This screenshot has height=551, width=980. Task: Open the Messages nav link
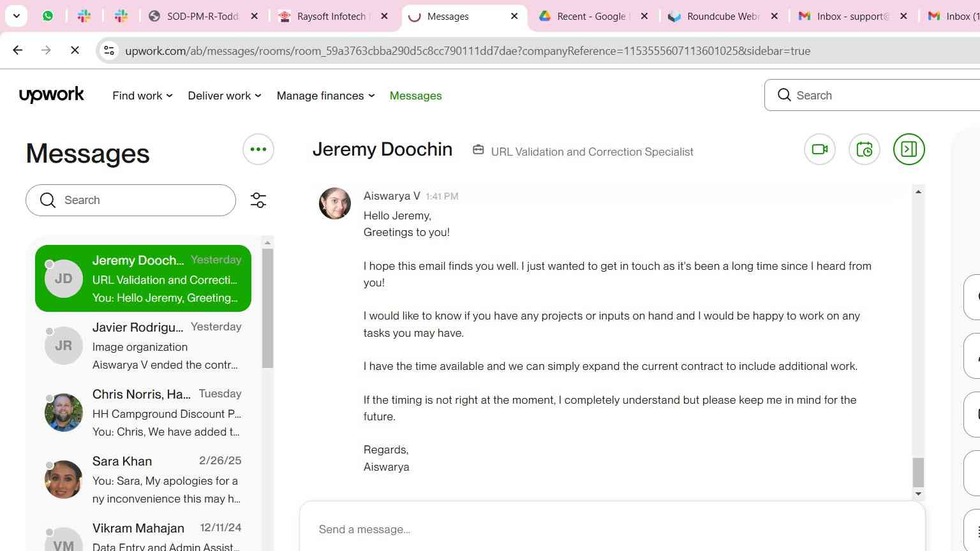(x=415, y=96)
